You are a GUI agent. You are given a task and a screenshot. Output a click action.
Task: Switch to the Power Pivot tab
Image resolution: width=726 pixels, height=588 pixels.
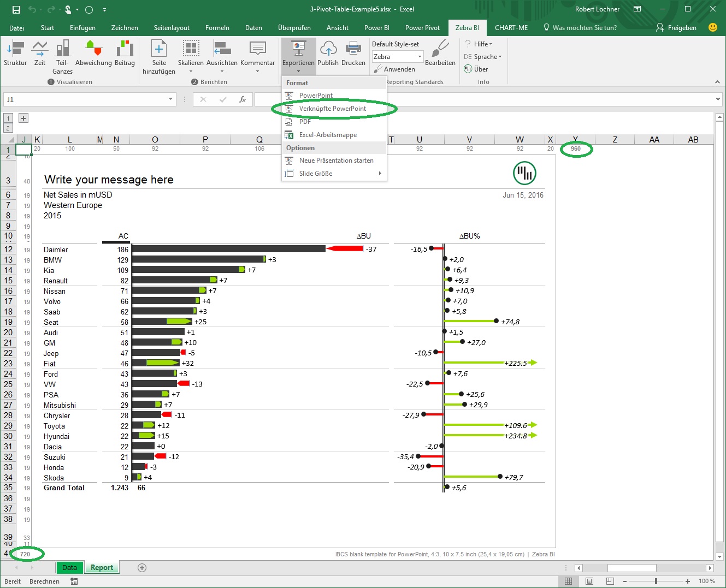click(x=422, y=28)
